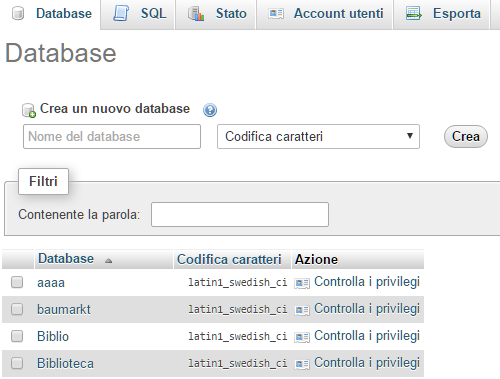Open Controlla i privilegi for Biblio

point(367,336)
